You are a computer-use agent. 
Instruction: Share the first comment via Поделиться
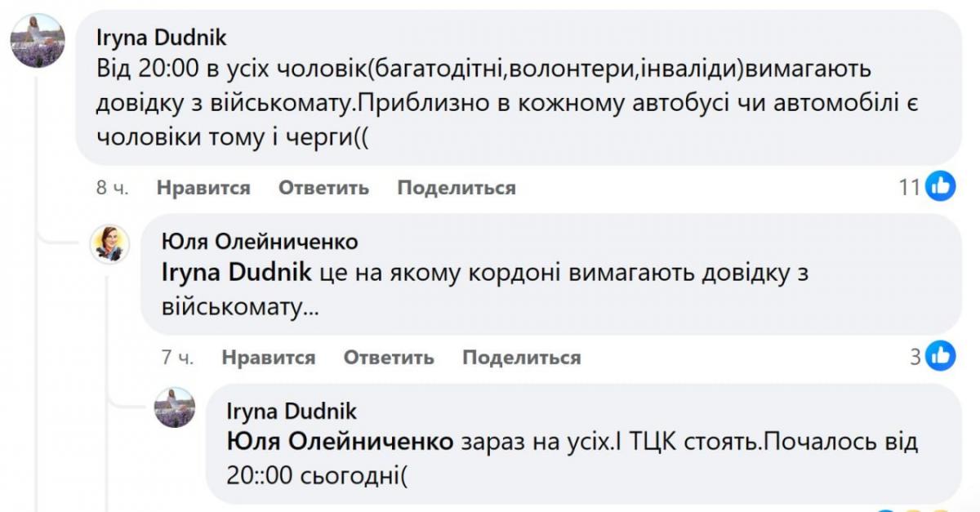pos(455,187)
